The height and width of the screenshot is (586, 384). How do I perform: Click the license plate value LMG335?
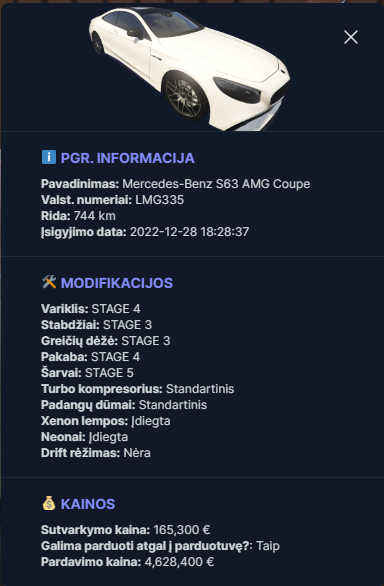(160, 200)
